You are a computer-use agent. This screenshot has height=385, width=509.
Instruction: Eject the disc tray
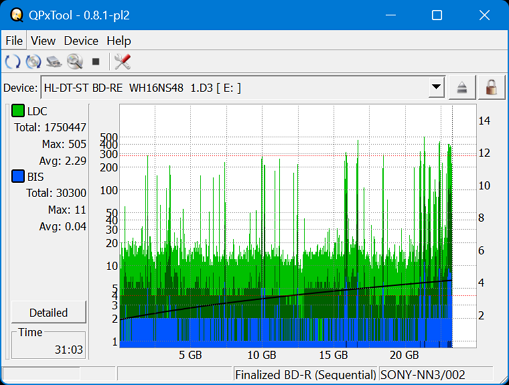click(462, 88)
